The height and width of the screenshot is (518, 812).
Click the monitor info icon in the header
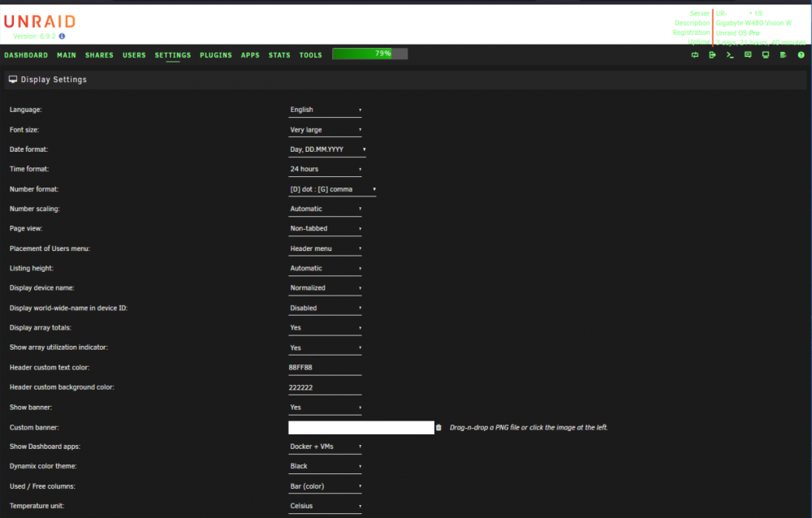click(x=766, y=55)
